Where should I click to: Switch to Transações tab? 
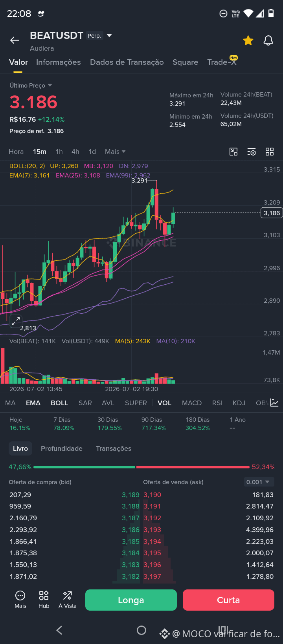click(x=114, y=448)
